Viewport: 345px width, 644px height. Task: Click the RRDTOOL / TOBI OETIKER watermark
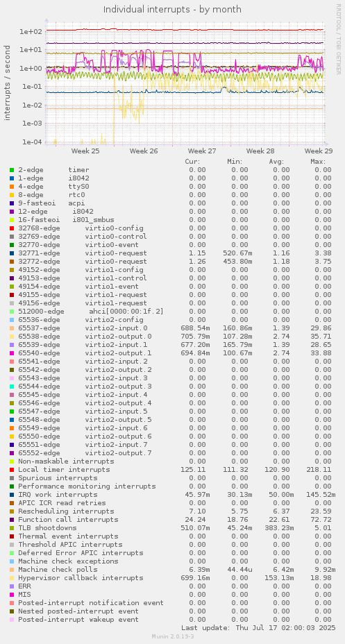tap(339, 39)
